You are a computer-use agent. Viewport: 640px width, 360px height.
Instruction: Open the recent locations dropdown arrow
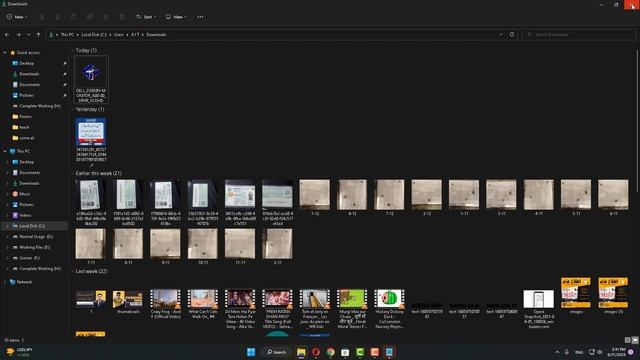point(29,35)
